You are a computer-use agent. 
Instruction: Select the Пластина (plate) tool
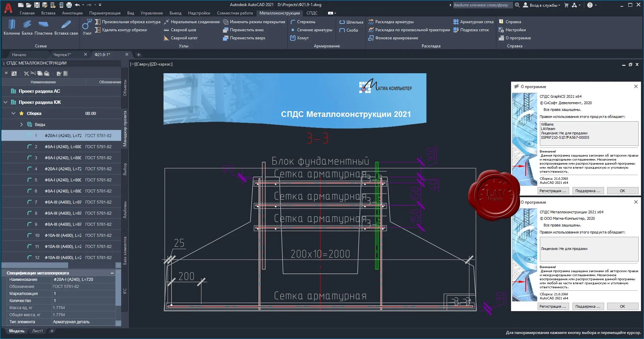(x=43, y=27)
